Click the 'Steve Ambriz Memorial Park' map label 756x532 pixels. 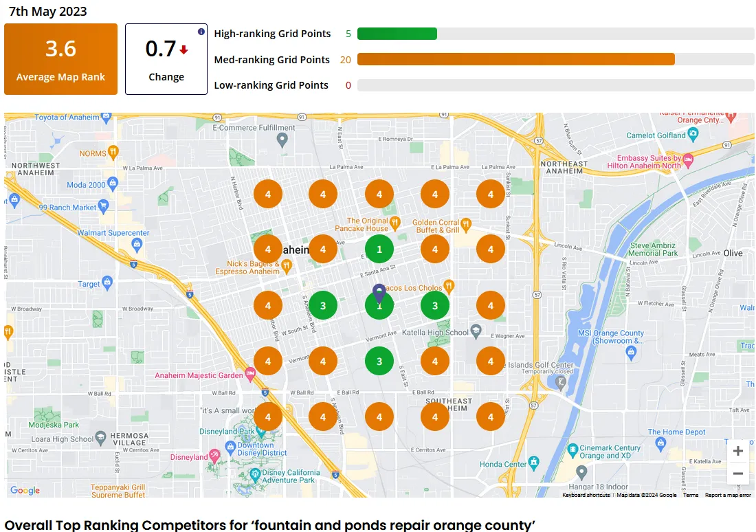point(653,250)
